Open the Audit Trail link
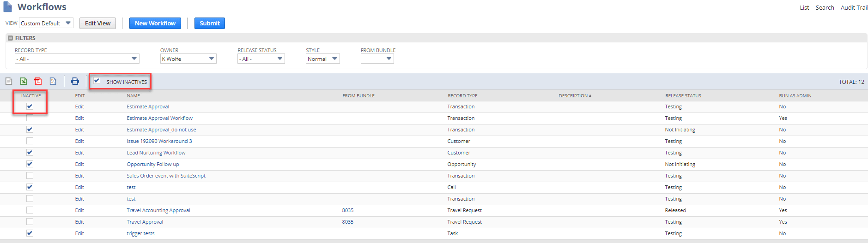This screenshot has width=868, height=243. tap(854, 7)
